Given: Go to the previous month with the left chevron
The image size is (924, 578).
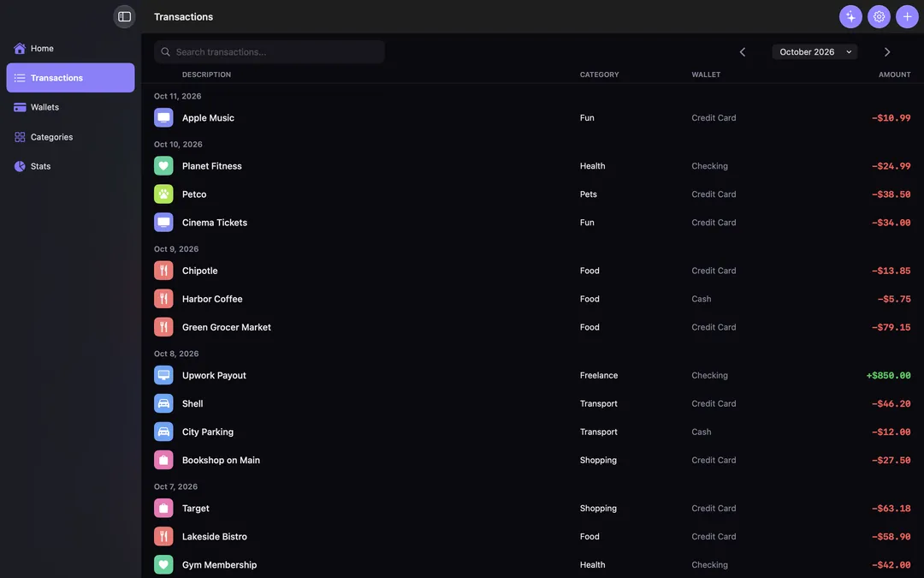Looking at the screenshot, I should (743, 52).
